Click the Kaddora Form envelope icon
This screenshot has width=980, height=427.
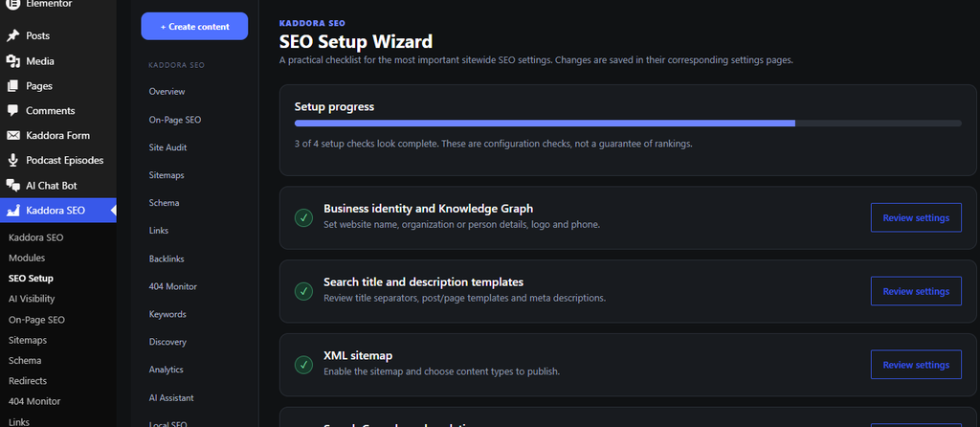pos(13,135)
